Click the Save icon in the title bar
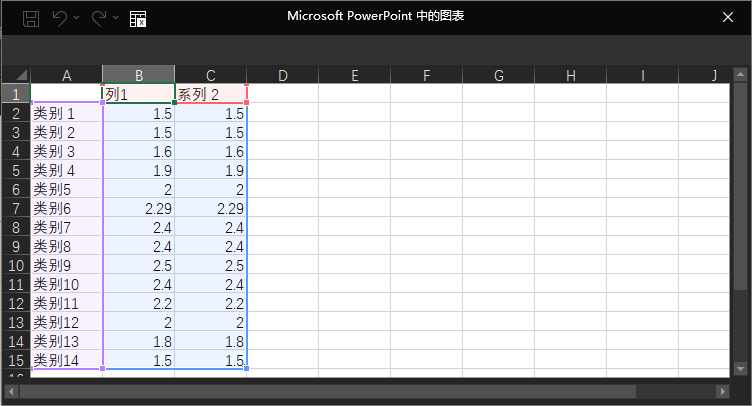The height and width of the screenshot is (406, 752). point(31,19)
